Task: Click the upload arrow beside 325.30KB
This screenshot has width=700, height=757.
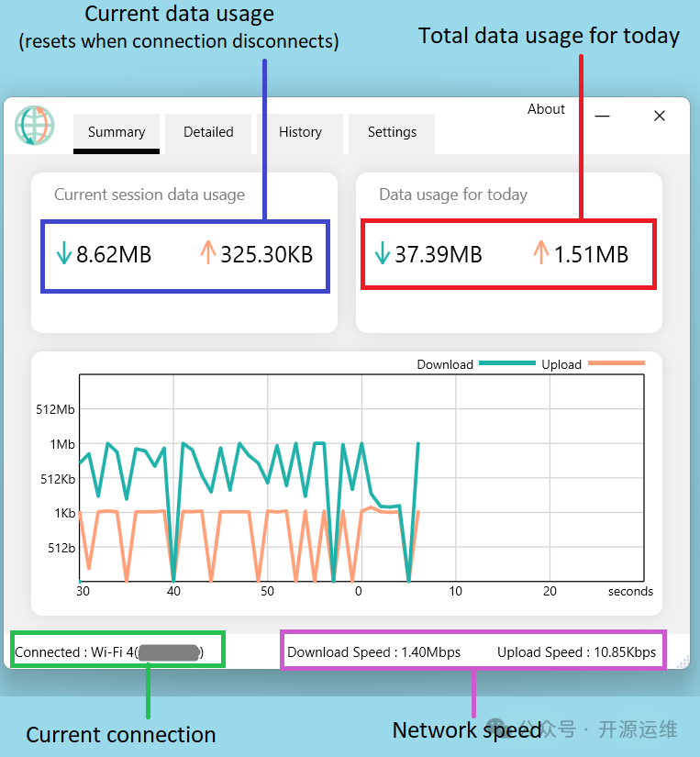Action: tap(207, 254)
